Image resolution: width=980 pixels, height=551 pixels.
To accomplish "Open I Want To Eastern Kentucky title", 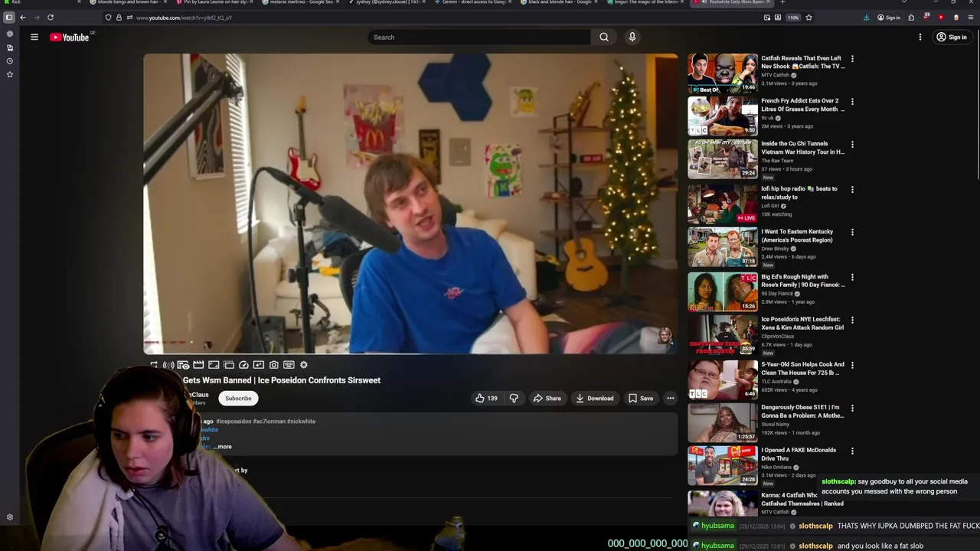I will point(797,236).
